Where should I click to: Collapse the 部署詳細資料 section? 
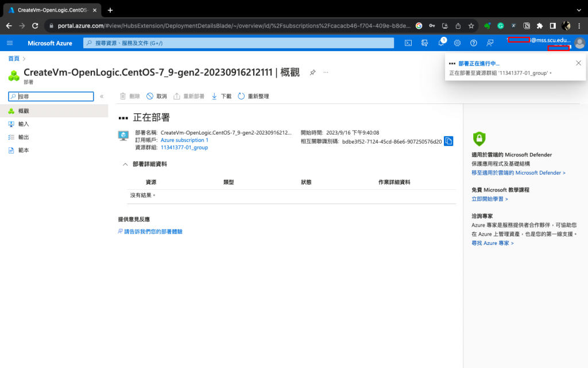pos(125,164)
